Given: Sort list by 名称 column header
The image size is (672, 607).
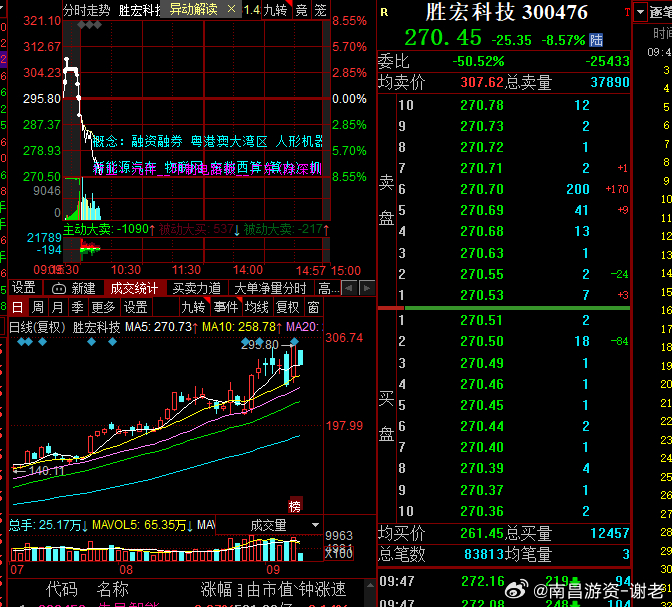Looking at the screenshot, I should (x=112, y=590).
